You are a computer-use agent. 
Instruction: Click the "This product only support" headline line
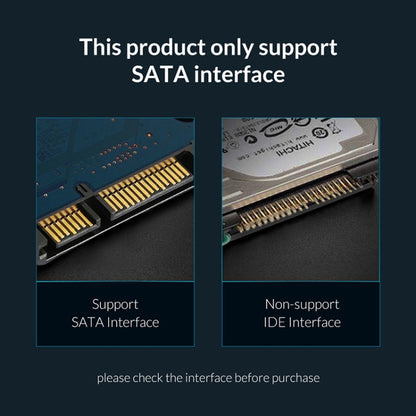(208, 47)
